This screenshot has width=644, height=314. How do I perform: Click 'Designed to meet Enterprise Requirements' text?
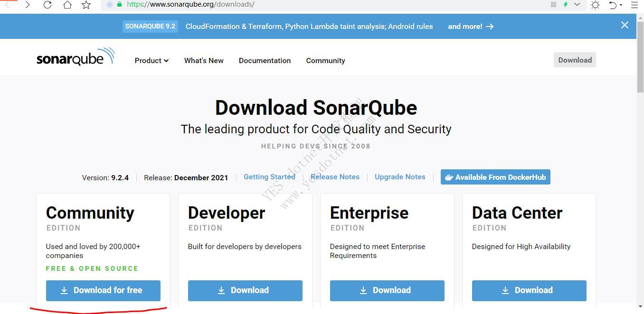[x=378, y=251]
